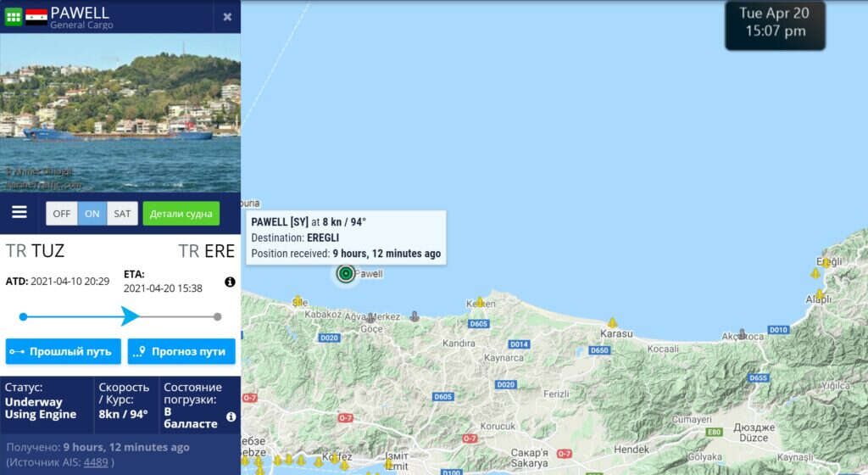
Task: Select the green Pawell vessel marker on map
Action: 346,273
